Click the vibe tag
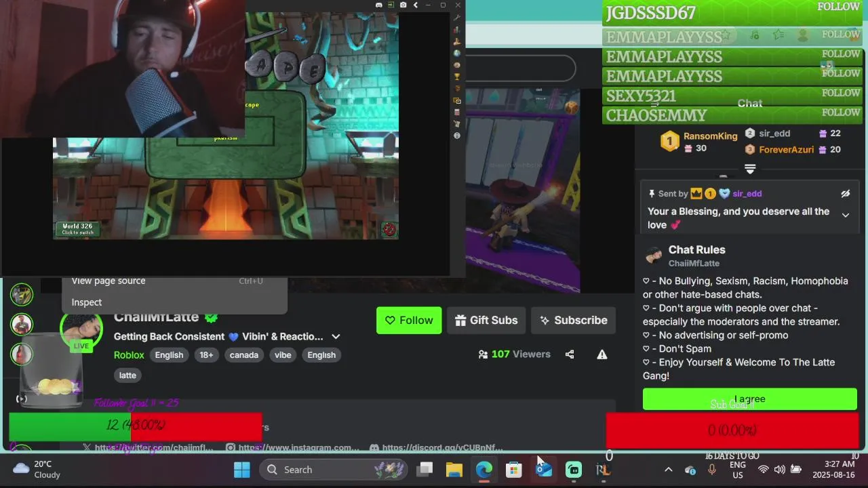Viewport: 868px width, 488px height. point(283,355)
